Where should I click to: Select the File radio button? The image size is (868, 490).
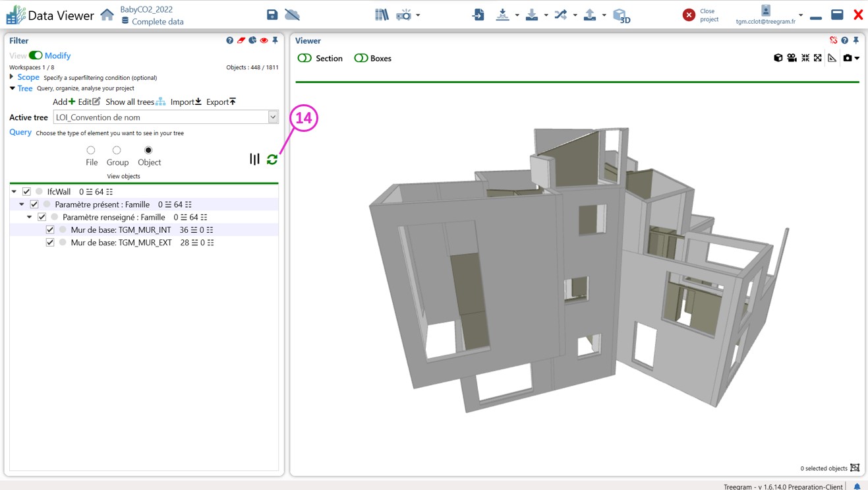pos(91,150)
